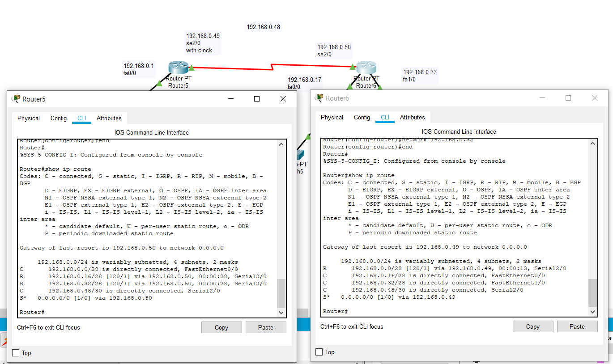
Task: Click the Router# prompt in Router6 CLI
Action: [336, 311]
